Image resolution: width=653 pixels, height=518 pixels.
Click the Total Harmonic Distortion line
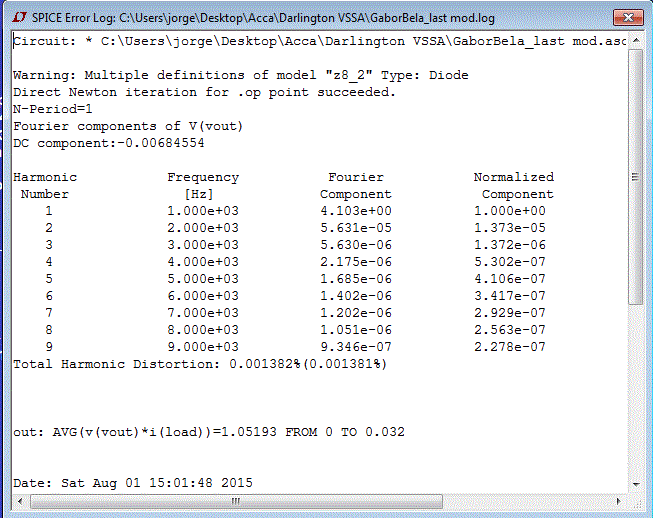[200, 364]
